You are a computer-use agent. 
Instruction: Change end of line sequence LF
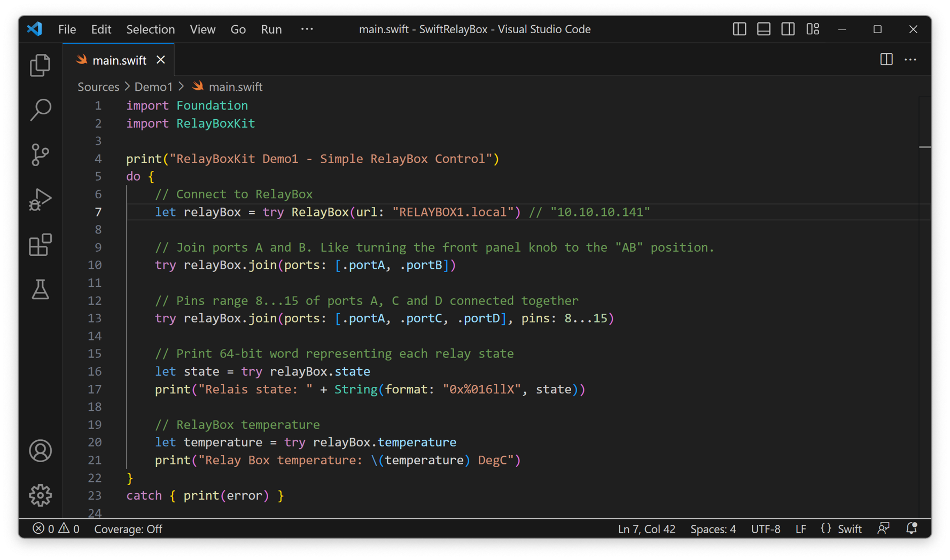coord(800,528)
